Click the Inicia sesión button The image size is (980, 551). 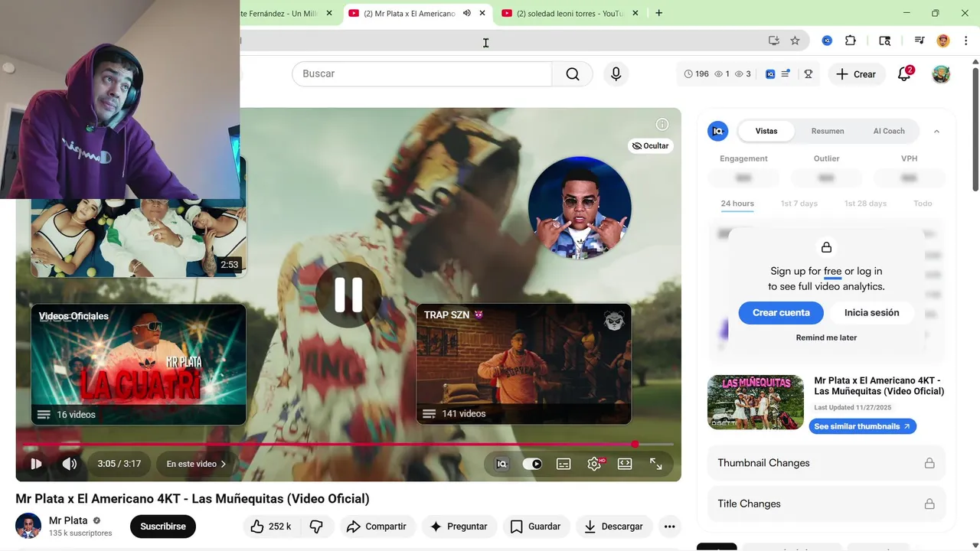(872, 312)
